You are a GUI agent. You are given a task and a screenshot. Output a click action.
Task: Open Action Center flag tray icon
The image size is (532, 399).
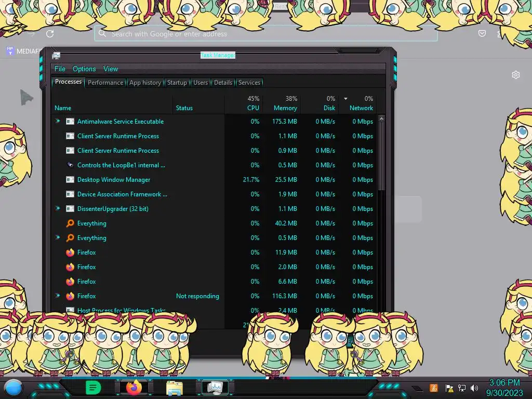click(449, 388)
